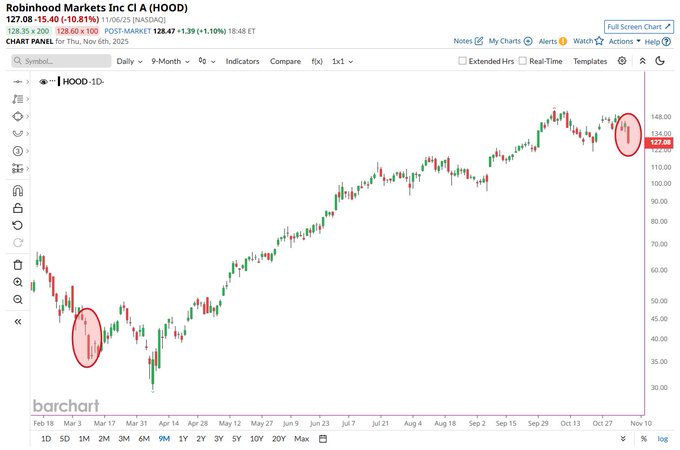Open the f(x) expressions menu
Viewport: 680px width, 450px height.
coord(317,61)
